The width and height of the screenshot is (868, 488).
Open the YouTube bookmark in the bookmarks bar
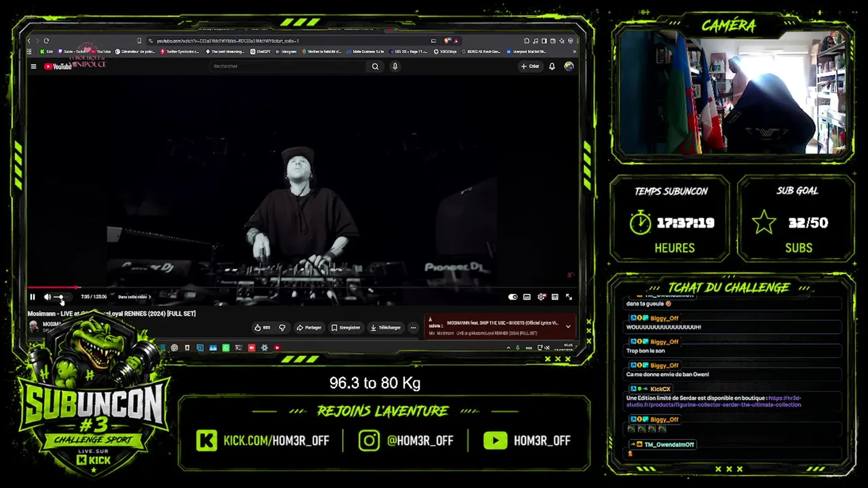pos(100,52)
